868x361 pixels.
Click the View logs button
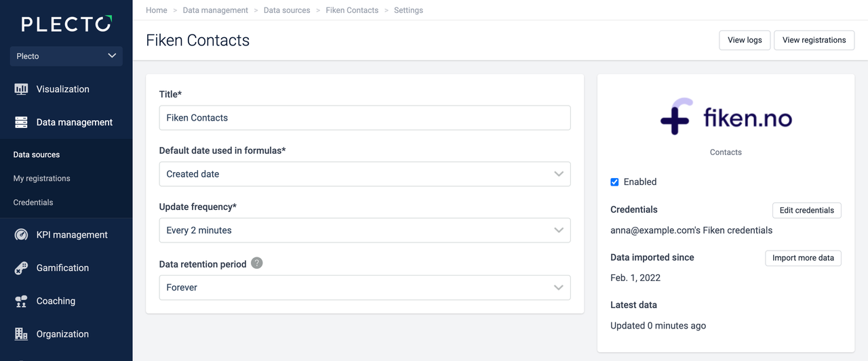tap(745, 40)
